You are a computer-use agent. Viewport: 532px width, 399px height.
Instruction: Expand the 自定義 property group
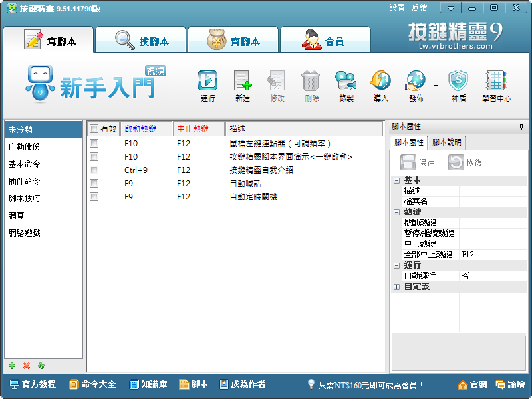(x=396, y=287)
